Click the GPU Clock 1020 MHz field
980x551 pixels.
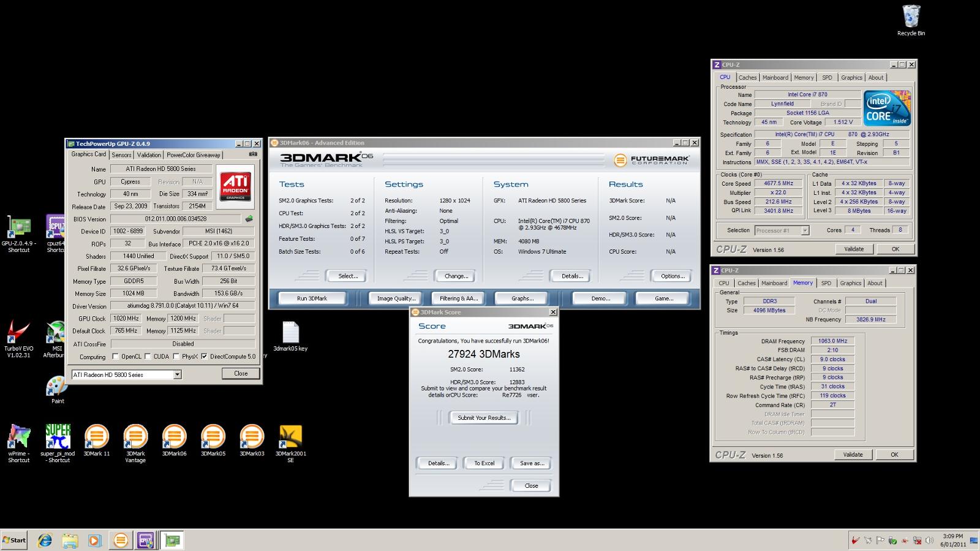click(x=126, y=319)
